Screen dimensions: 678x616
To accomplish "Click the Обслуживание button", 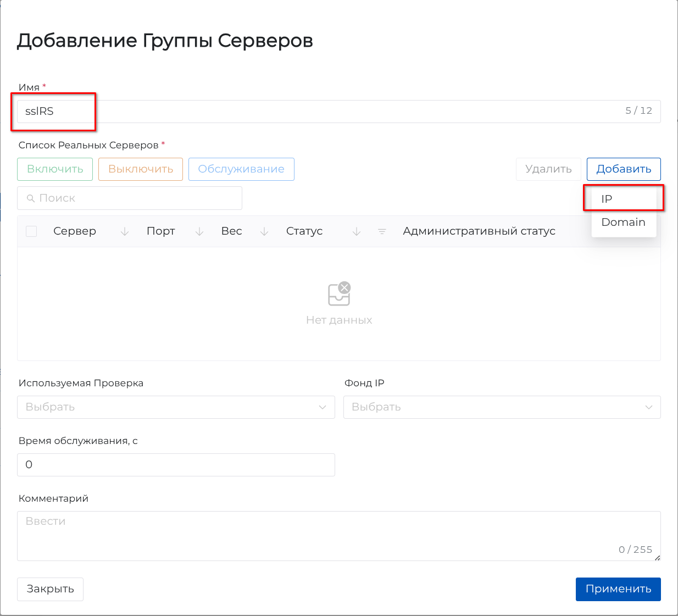I will pos(241,169).
